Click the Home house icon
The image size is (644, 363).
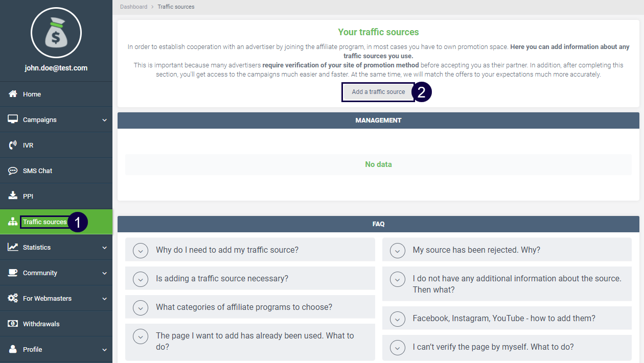(x=13, y=94)
